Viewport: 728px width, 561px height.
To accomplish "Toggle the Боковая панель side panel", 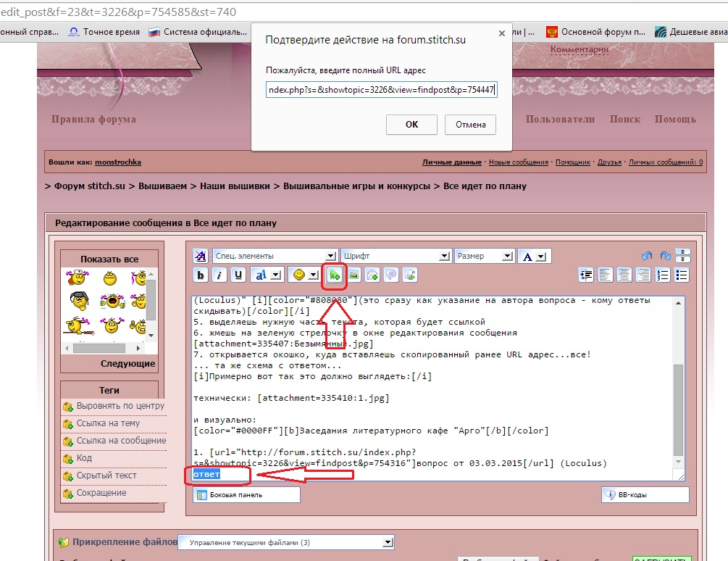I will [246, 495].
